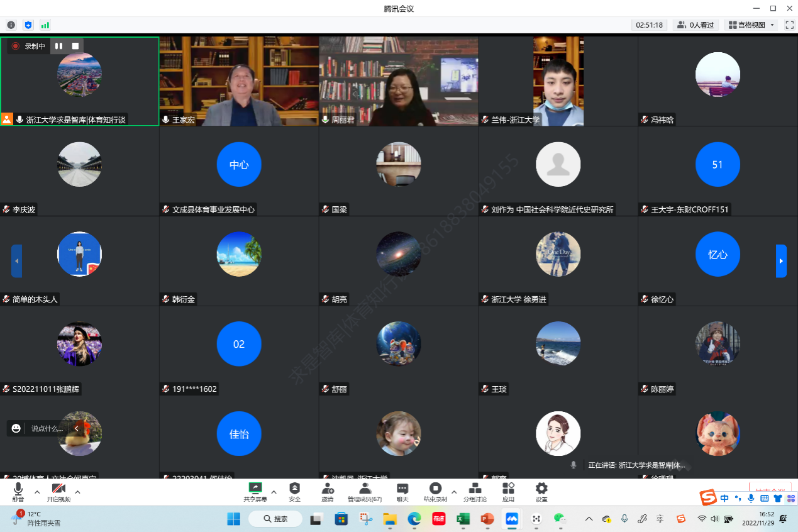Mute the microphone in the meeting toolbar
This screenshot has height=532, width=798.
(x=18, y=490)
